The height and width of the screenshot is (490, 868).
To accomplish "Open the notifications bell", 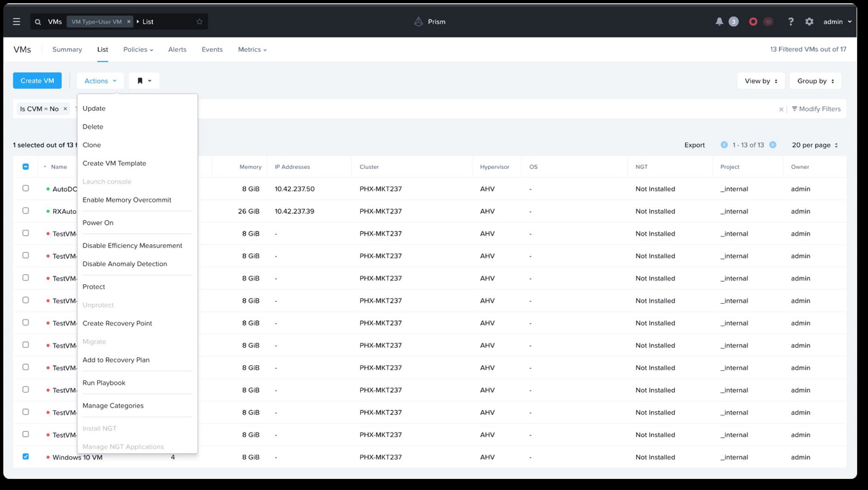I will [x=719, y=21].
